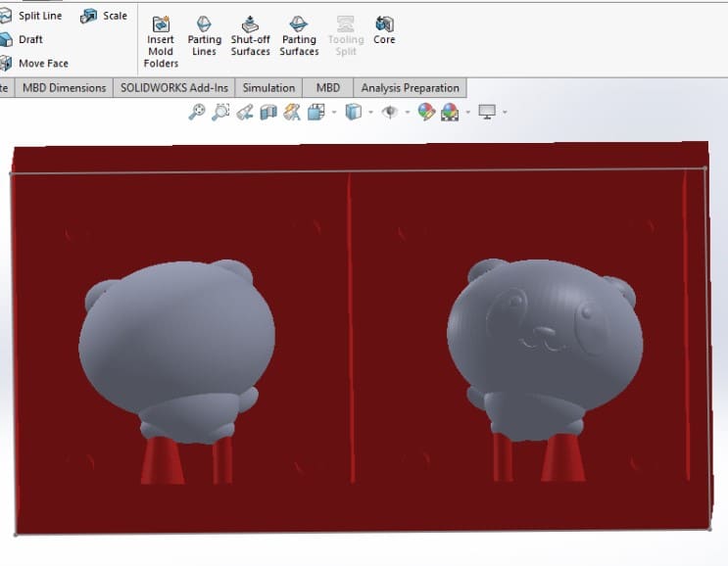This screenshot has width=728, height=566.
Task: Open the Parting Surfaces tool
Action: [299, 36]
